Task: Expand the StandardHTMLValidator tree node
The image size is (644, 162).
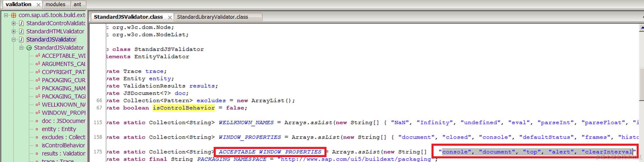Action: [13, 32]
